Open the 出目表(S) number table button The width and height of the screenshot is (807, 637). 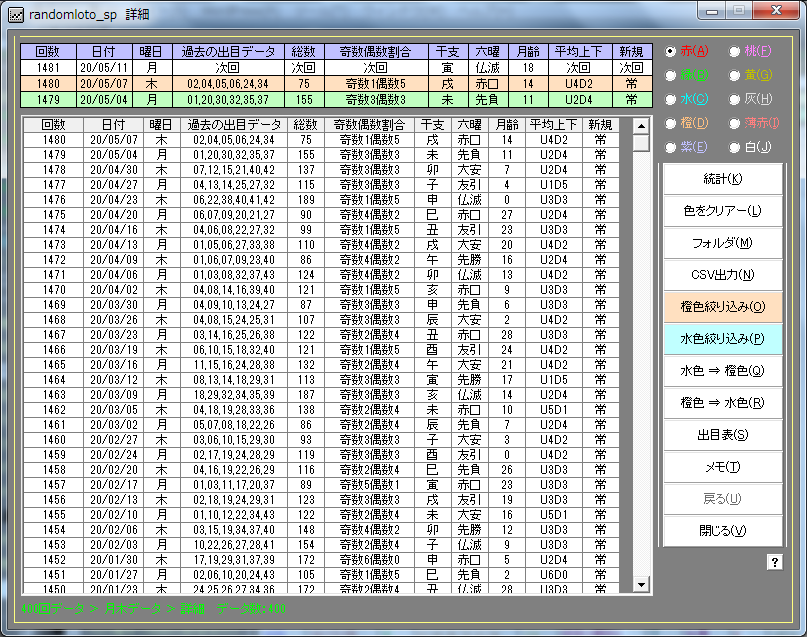(723, 435)
